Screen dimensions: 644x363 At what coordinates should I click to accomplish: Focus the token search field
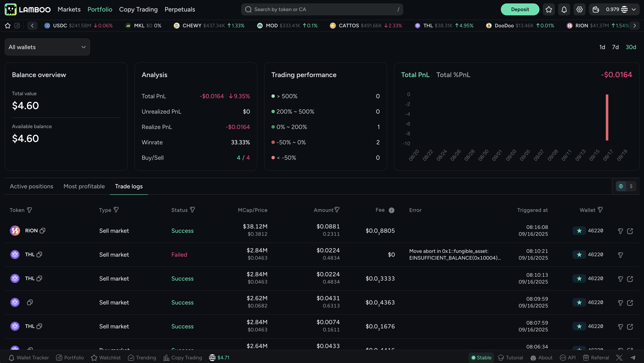[322, 10]
